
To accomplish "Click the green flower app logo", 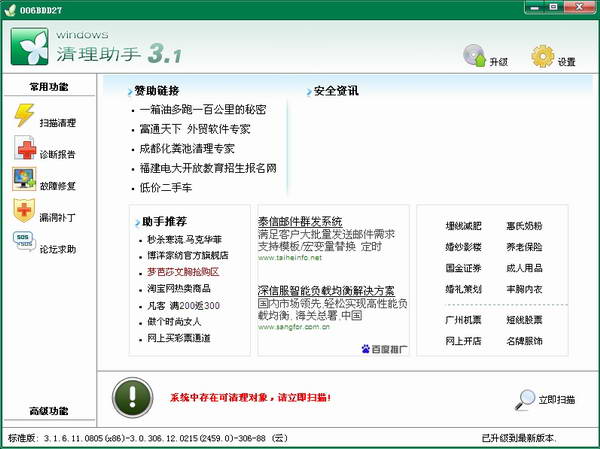I will [29, 46].
